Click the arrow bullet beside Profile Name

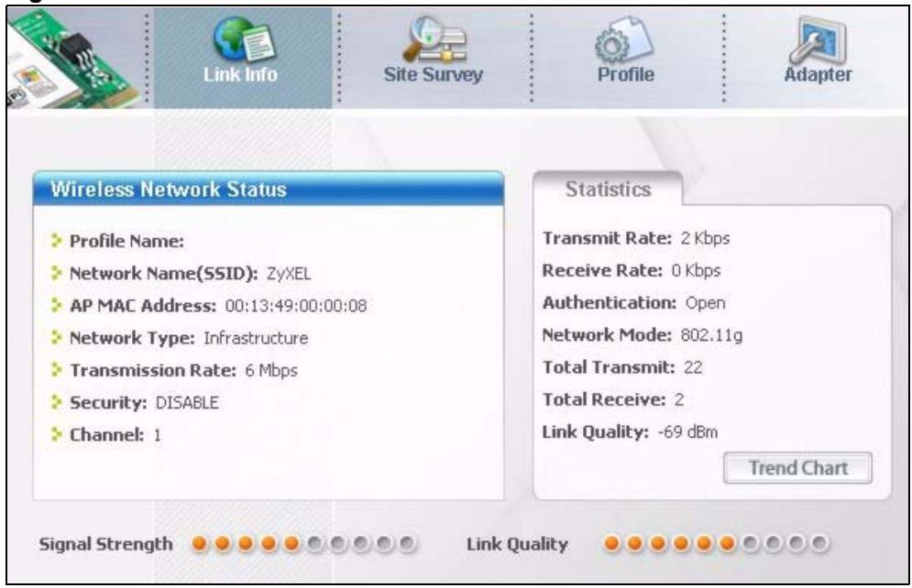[x=57, y=240]
